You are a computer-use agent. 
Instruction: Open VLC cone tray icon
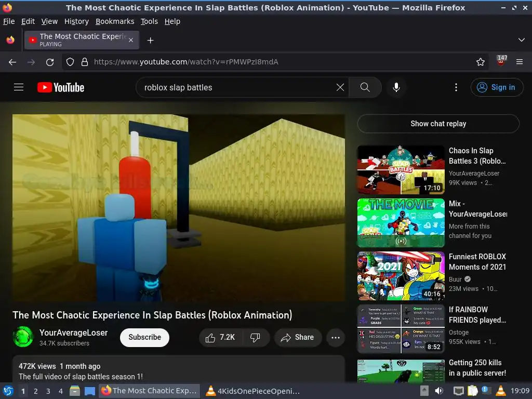(501, 391)
